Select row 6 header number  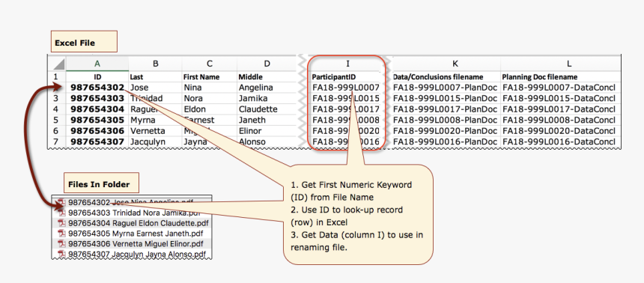coord(56,131)
